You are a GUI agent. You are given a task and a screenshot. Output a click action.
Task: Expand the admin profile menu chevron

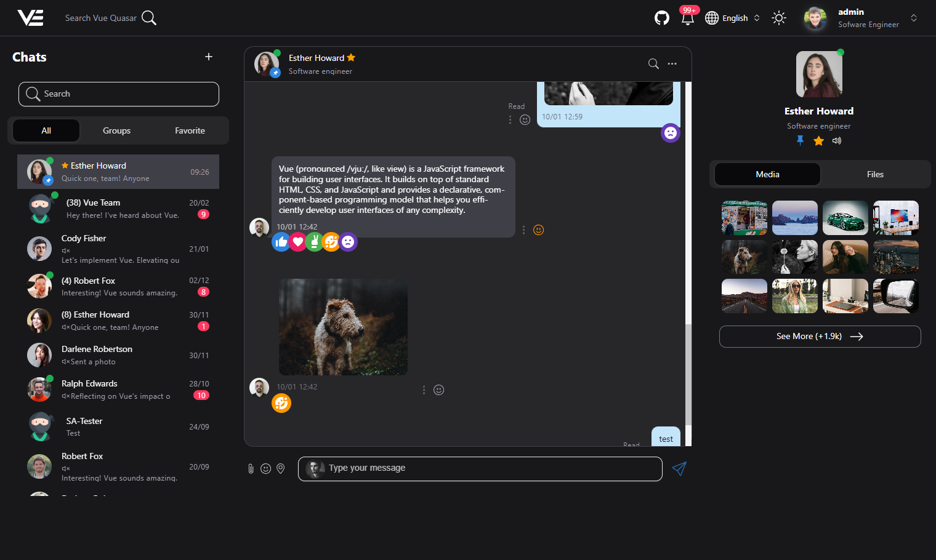tap(914, 18)
